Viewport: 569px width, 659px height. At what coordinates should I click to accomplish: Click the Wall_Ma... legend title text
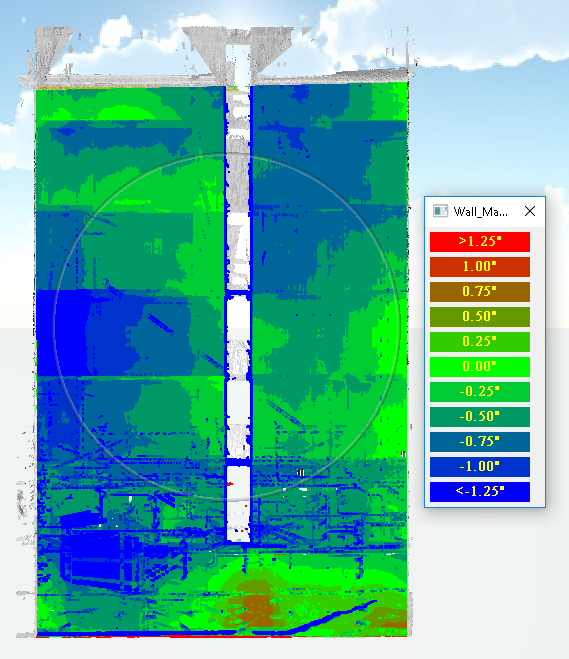480,211
